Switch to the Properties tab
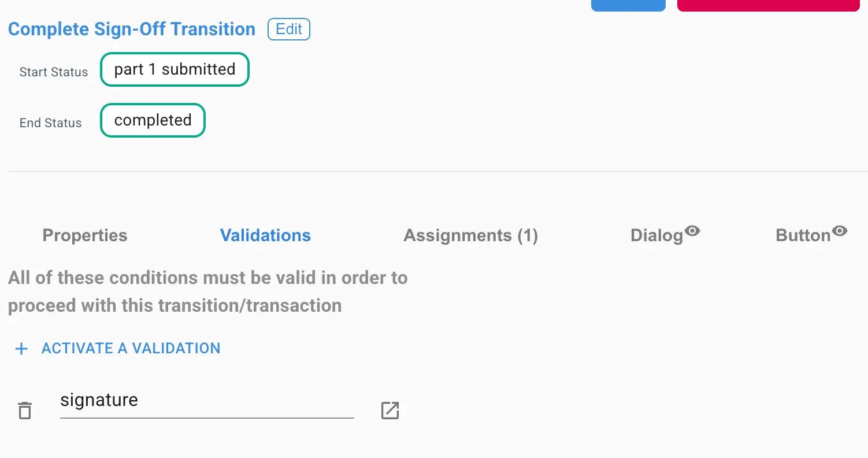The width and height of the screenshot is (868, 458). click(x=84, y=235)
